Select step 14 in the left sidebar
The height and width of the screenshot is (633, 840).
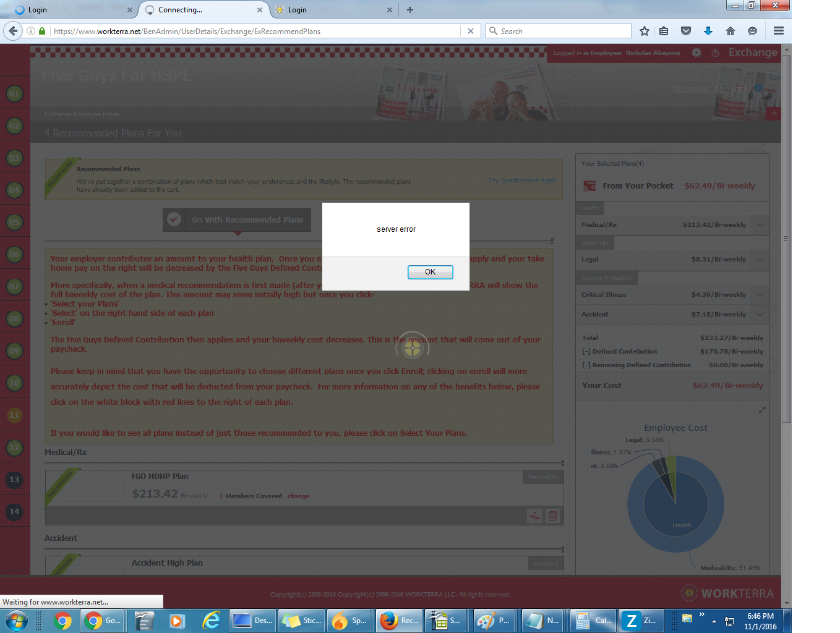coord(14,512)
